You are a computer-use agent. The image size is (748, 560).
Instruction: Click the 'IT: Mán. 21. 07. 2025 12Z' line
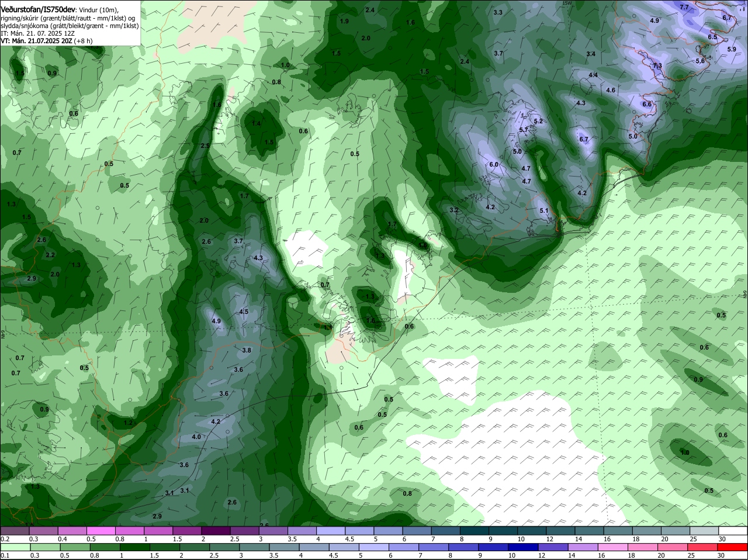pyautogui.click(x=38, y=33)
